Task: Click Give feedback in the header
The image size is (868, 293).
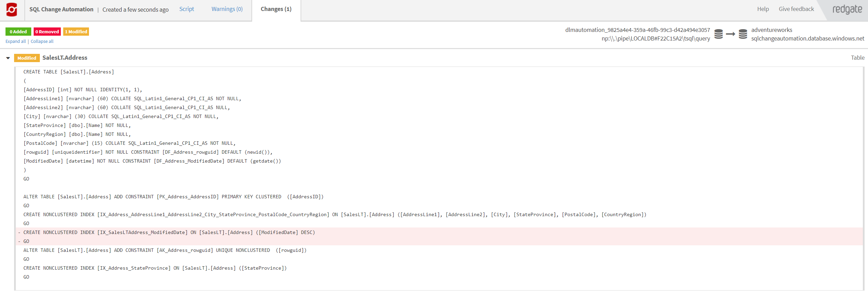Action: click(x=796, y=9)
